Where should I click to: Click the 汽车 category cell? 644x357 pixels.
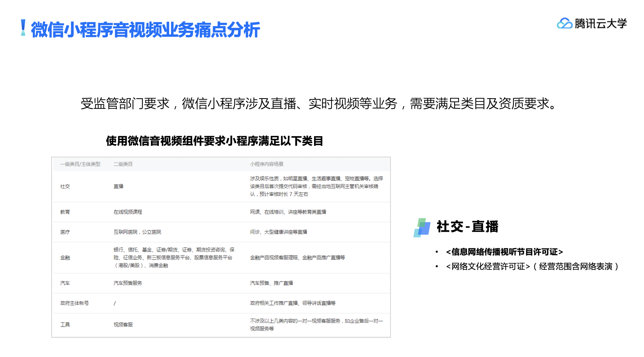[x=65, y=283]
